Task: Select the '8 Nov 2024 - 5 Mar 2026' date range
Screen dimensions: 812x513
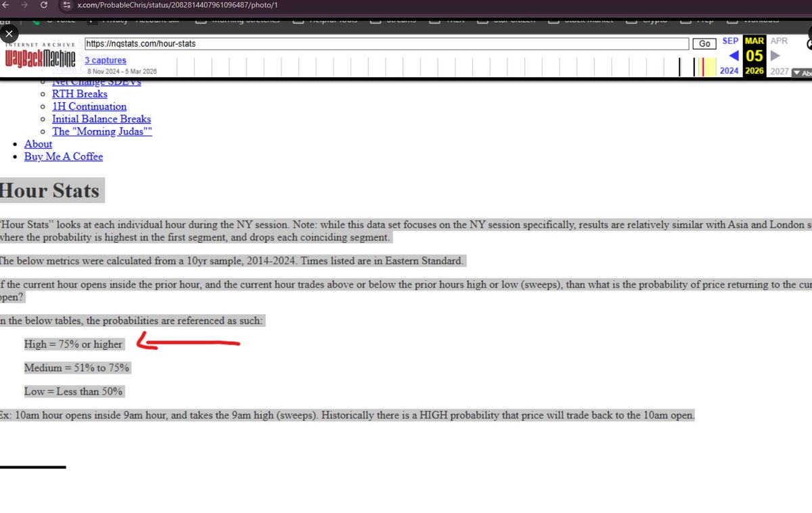Action: pyautogui.click(x=122, y=71)
